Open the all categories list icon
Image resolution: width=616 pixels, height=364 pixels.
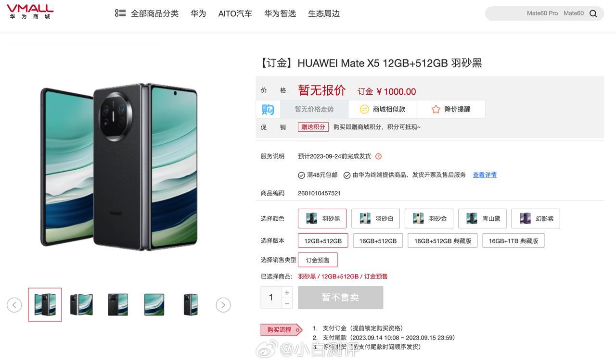pyautogui.click(x=120, y=13)
